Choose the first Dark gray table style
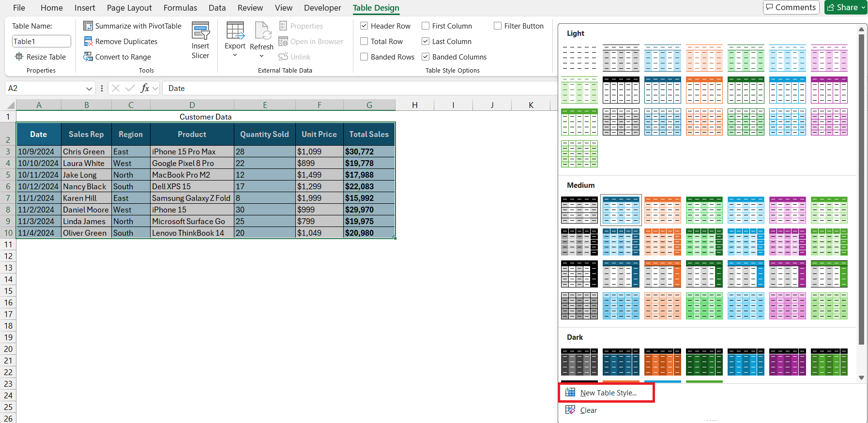This screenshot has width=868, height=423. point(579,362)
